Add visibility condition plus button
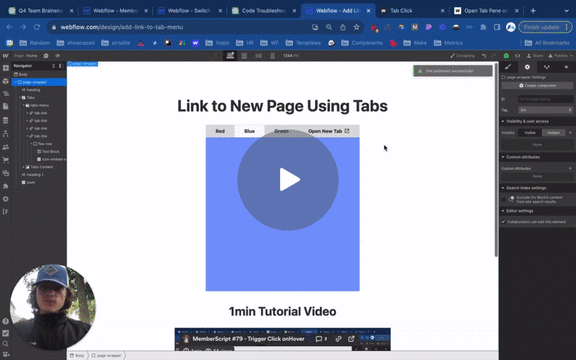The image size is (576, 360). [570, 133]
